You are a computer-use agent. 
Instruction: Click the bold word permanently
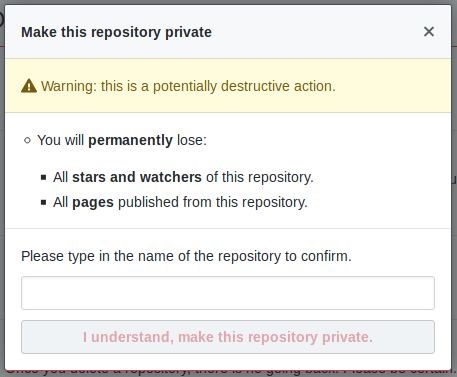tap(130, 140)
